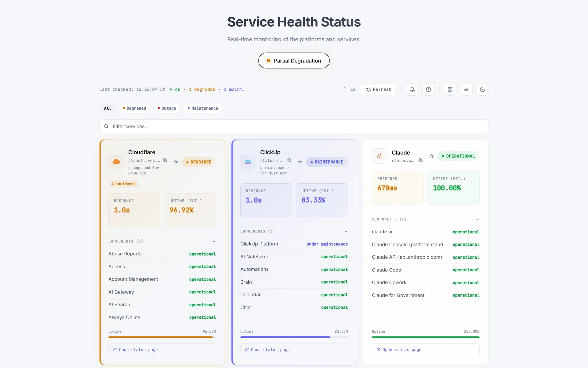
Task: Star the Claude service
Action: pyautogui.click(x=432, y=156)
